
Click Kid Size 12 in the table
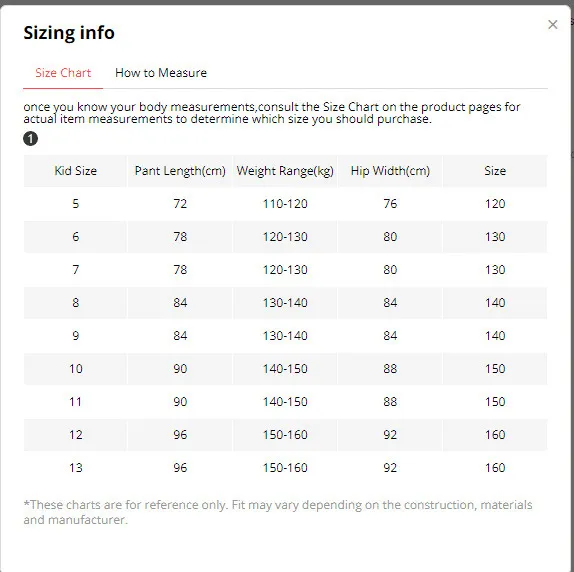[75, 434]
